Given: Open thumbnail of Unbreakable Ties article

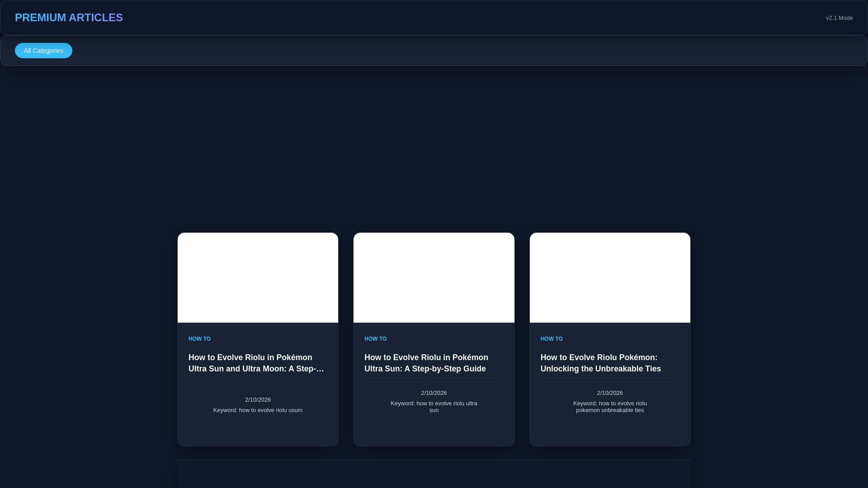Looking at the screenshot, I should pos(610,277).
